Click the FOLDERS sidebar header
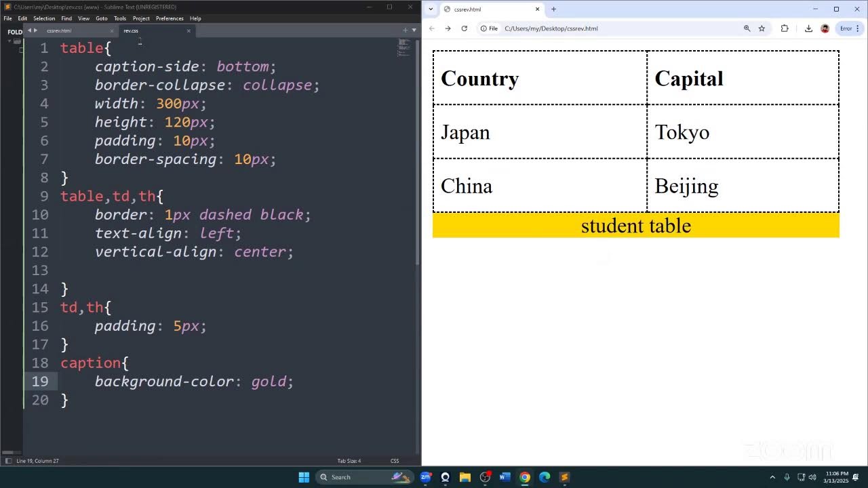Screen dimensions: 868x488 pyautogui.click(x=15, y=32)
